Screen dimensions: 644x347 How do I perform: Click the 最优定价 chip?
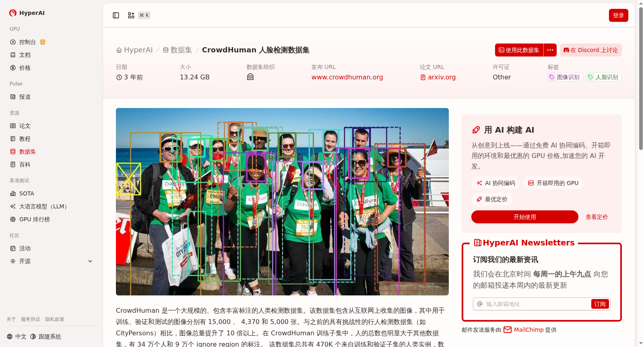(x=492, y=199)
